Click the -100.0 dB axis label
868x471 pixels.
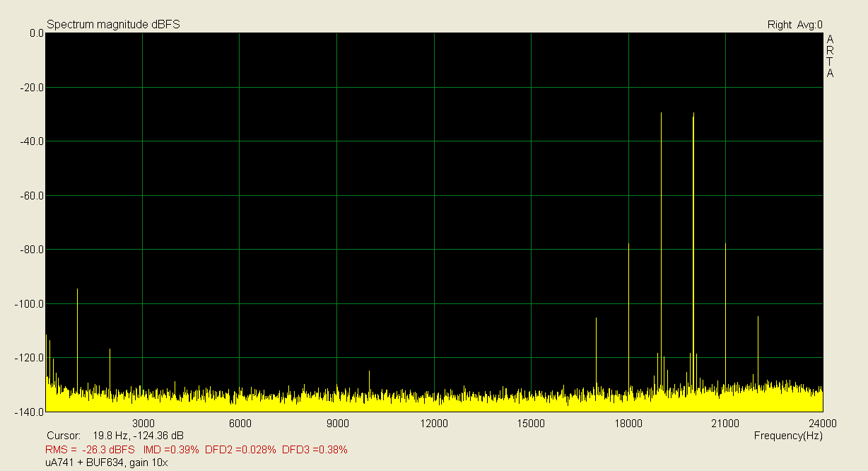tap(30, 304)
